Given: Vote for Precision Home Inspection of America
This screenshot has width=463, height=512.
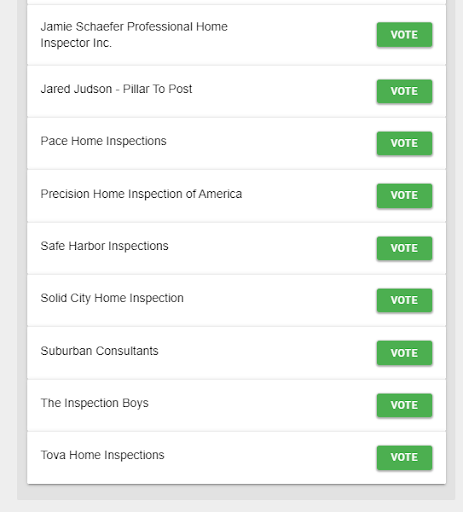Looking at the screenshot, I should [404, 196].
